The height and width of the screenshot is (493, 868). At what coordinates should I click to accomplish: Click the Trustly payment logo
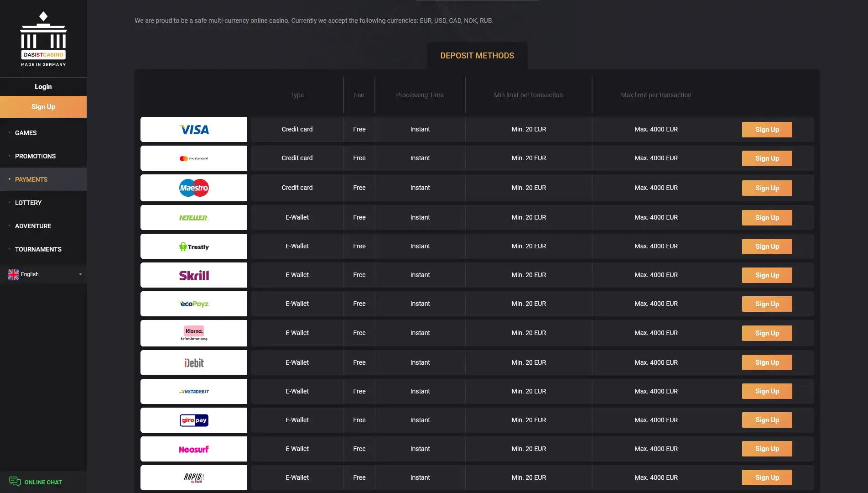coord(194,246)
